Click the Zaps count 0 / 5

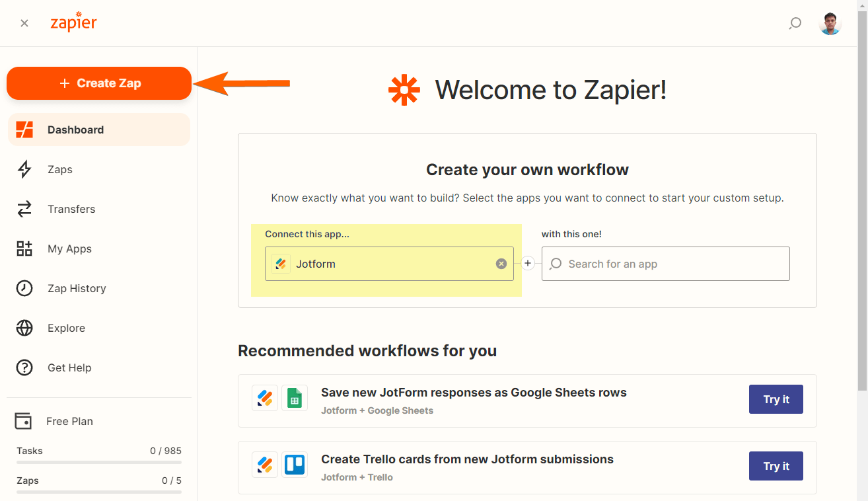point(172,481)
